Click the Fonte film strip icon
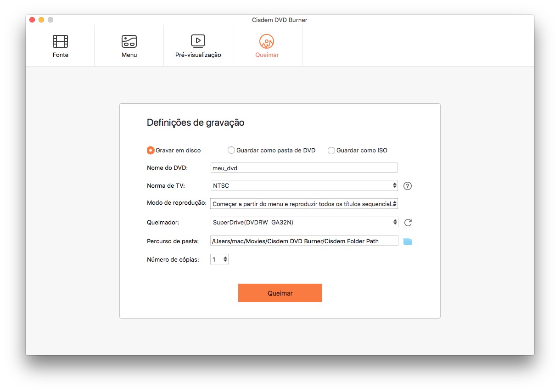Image resolution: width=560 pixels, height=392 pixels. (60, 41)
